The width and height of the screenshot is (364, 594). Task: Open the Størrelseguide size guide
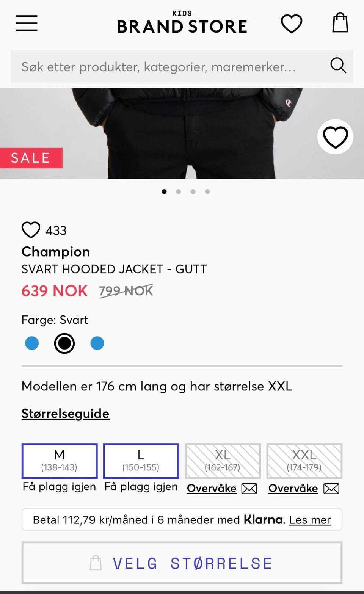pos(65,414)
